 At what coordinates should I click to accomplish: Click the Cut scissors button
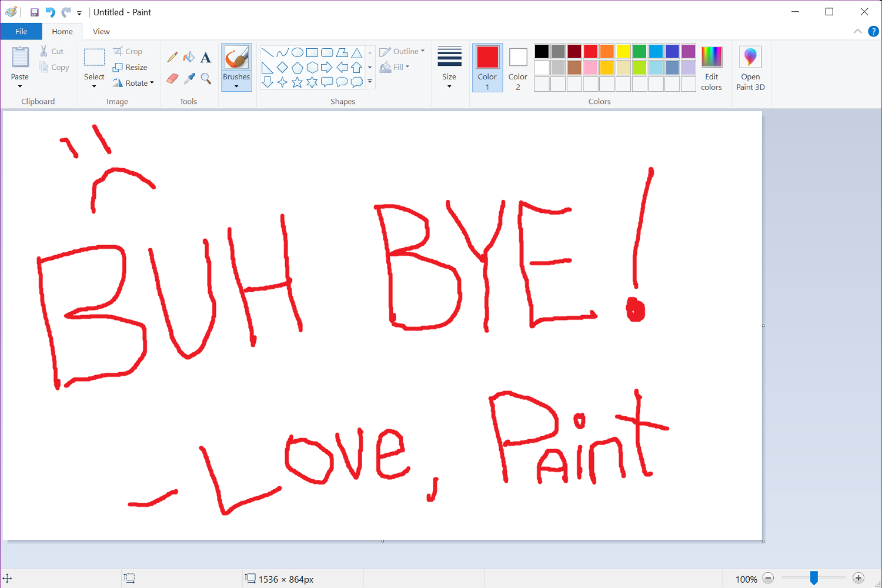(51, 51)
